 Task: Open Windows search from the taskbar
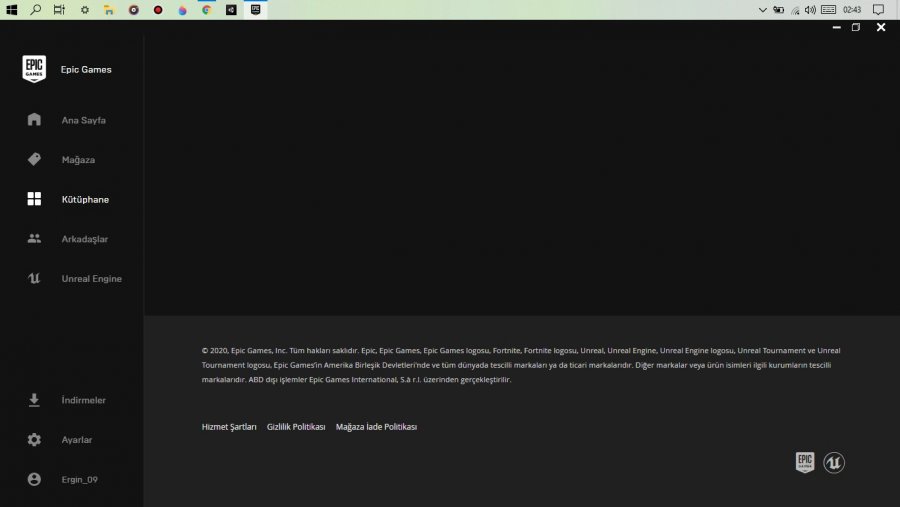click(x=36, y=10)
